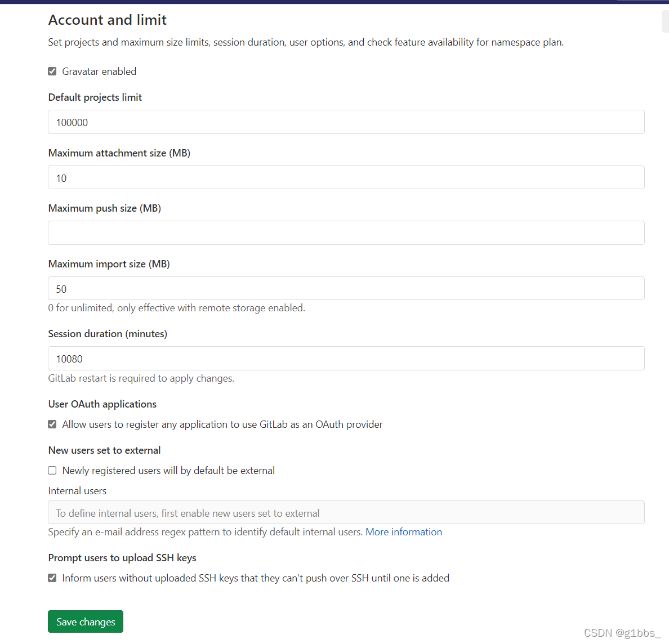This screenshot has width=669, height=644.
Task: Click the Internal users label
Action: click(77, 491)
